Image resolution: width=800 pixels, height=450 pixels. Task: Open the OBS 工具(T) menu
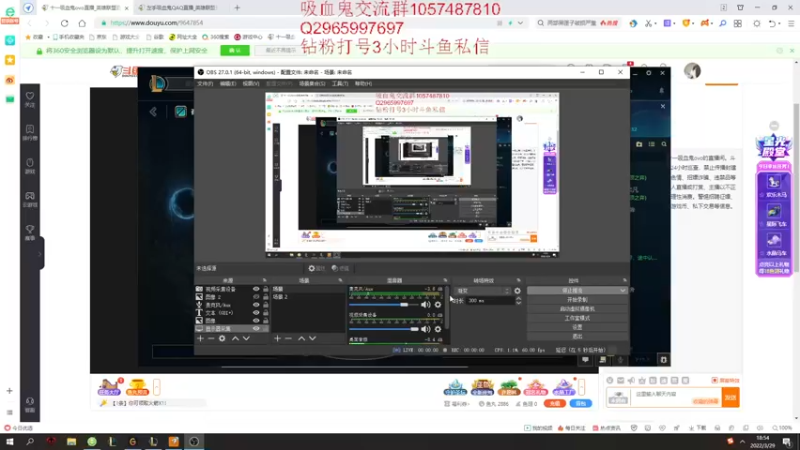coord(340,84)
